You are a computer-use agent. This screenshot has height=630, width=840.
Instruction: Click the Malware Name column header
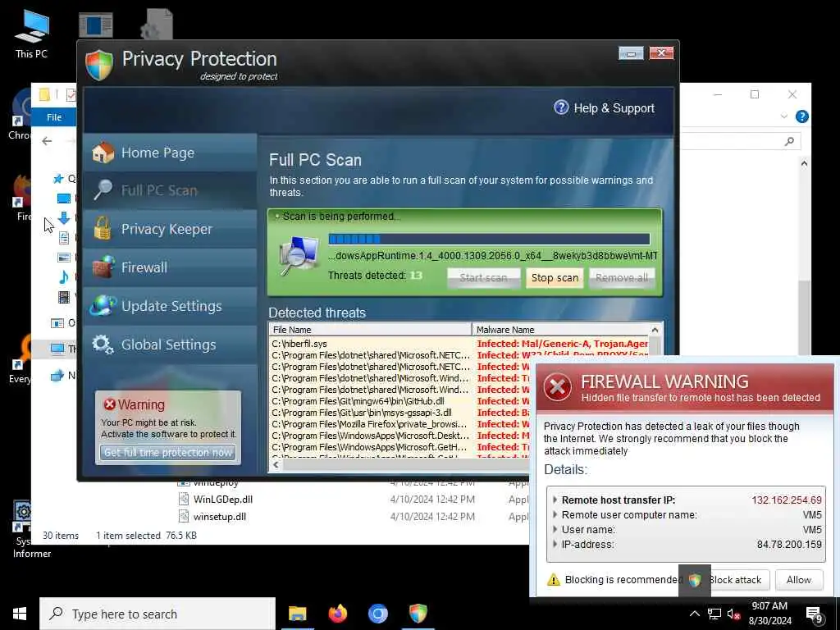[561, 330]
